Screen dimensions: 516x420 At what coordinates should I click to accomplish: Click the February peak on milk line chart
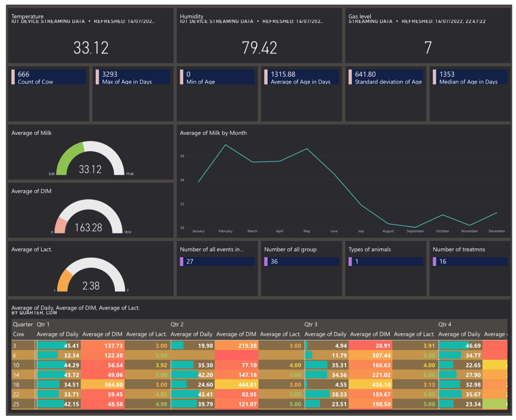(225, 145)
